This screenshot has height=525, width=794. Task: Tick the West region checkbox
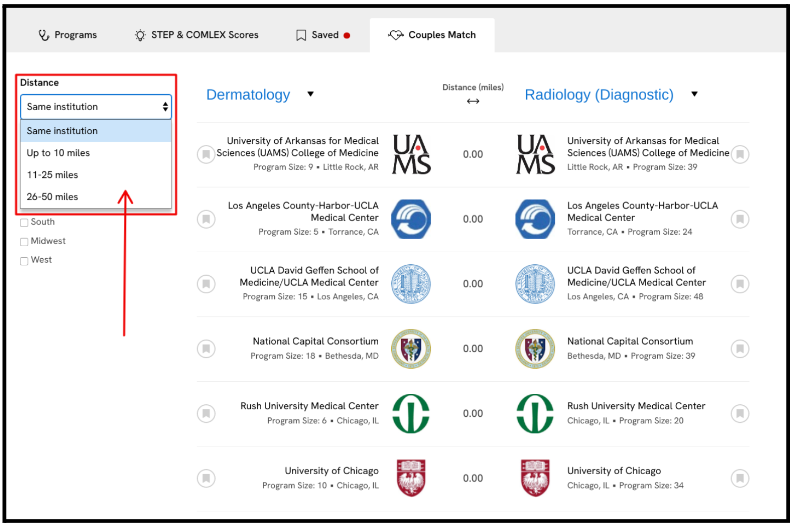[x=24, y=261]
